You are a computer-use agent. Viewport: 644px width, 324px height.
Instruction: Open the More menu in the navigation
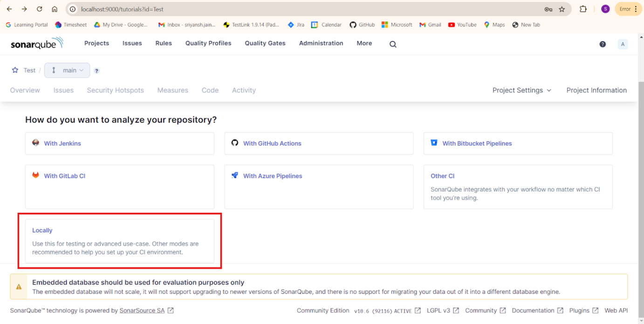tap(364, 43)
